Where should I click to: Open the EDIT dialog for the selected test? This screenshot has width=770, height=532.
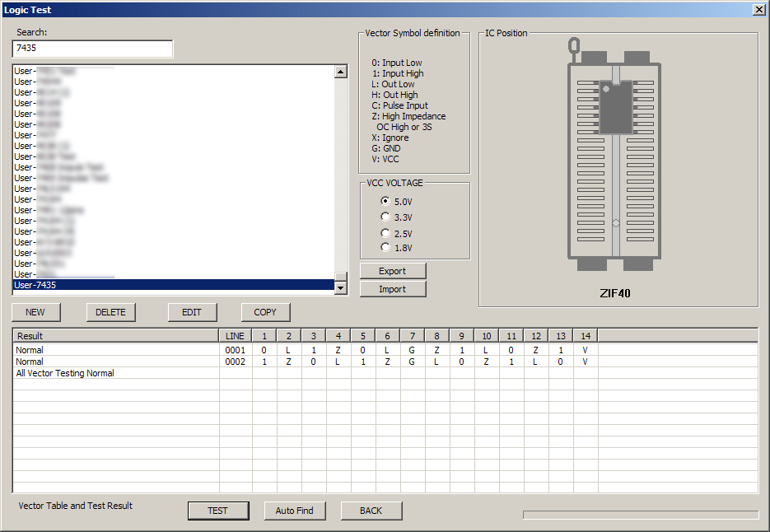[x=192, y=312]
